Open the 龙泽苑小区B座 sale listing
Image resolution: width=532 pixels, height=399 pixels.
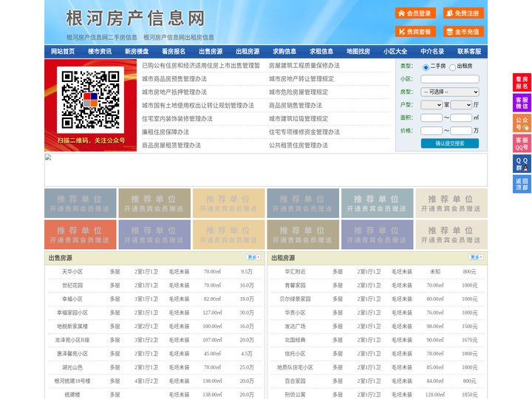click(72, 340)
